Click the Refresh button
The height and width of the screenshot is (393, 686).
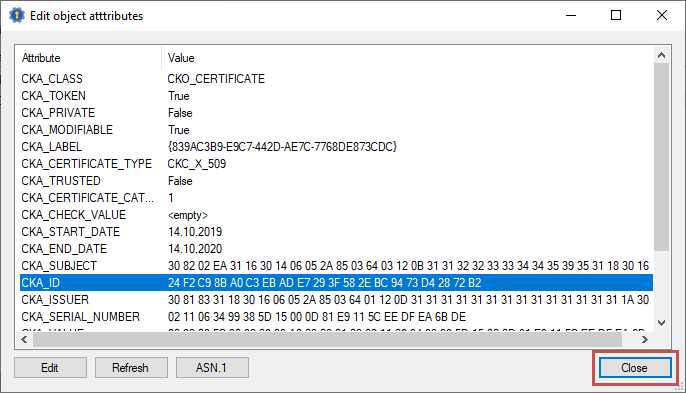coord(131,368)
